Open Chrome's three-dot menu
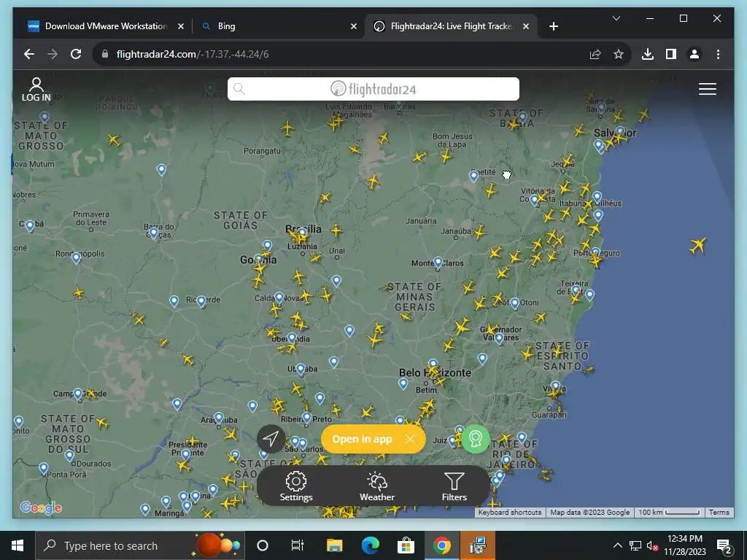Viewport: 747px width, 560px height. pyautogui.click(x=718, y=54)
